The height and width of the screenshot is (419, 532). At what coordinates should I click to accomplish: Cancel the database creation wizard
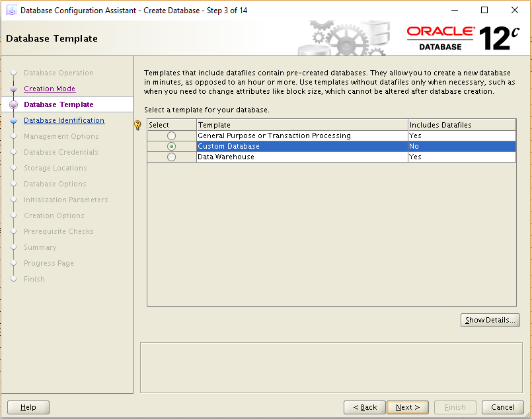tap(502, 407)
